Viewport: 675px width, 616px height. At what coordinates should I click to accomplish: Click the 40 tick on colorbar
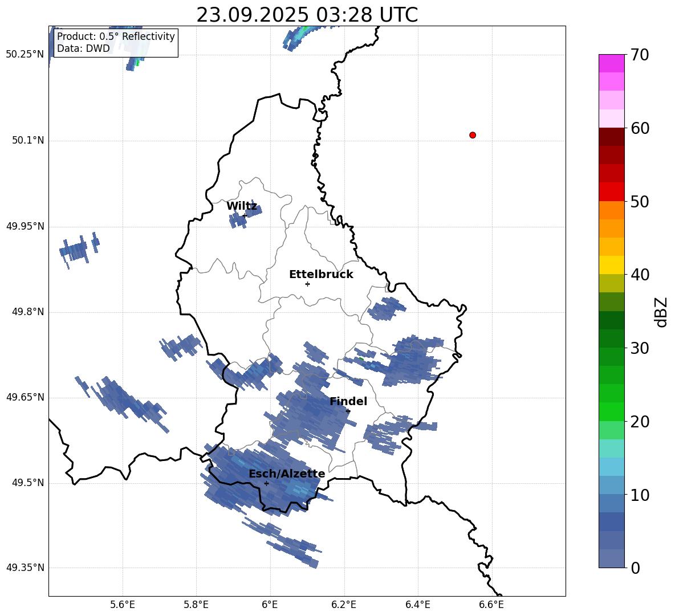tap(640, 275)
